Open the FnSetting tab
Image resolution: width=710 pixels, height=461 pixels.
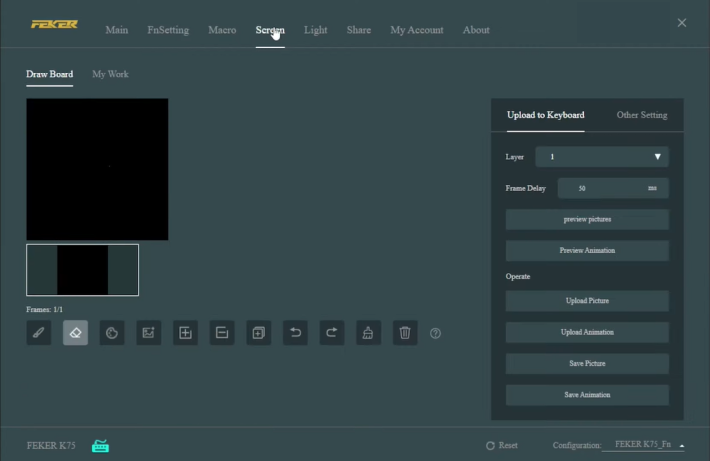pos(168,30)
